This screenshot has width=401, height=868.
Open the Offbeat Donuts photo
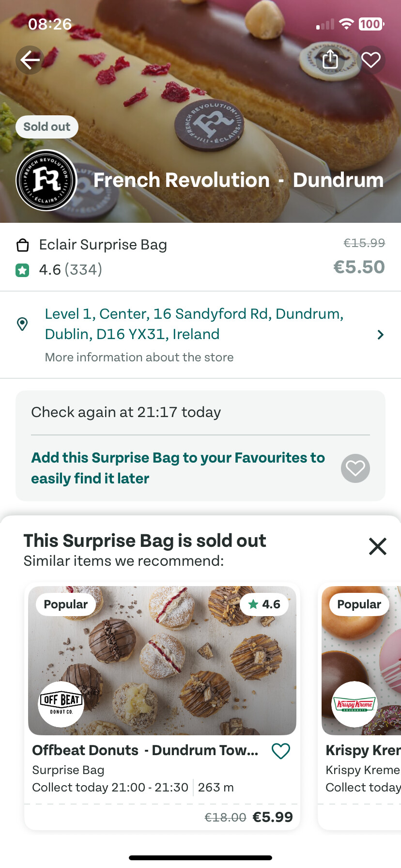click(x=162, y=660)
